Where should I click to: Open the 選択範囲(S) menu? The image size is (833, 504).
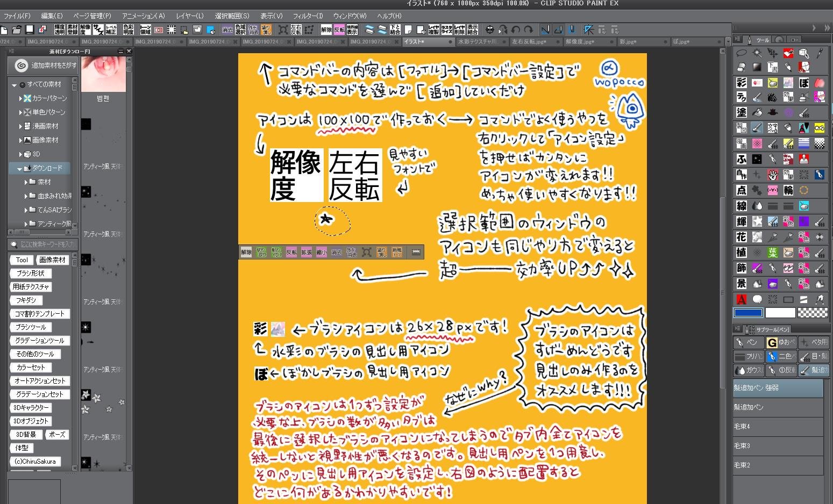tap(232, 16)
